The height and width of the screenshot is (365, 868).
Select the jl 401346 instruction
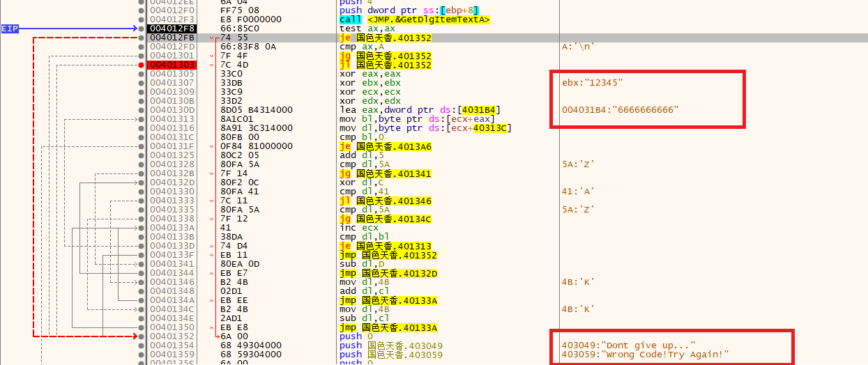point(385,201)
